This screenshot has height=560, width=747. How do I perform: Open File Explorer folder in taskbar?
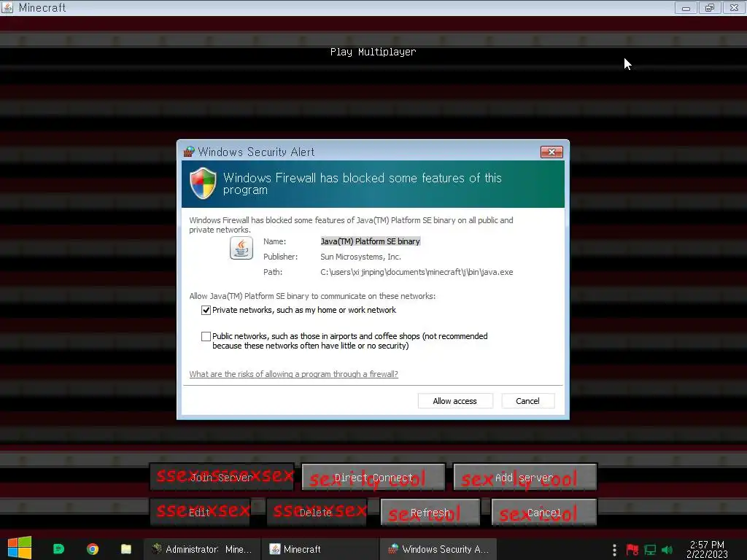point(126,549)
